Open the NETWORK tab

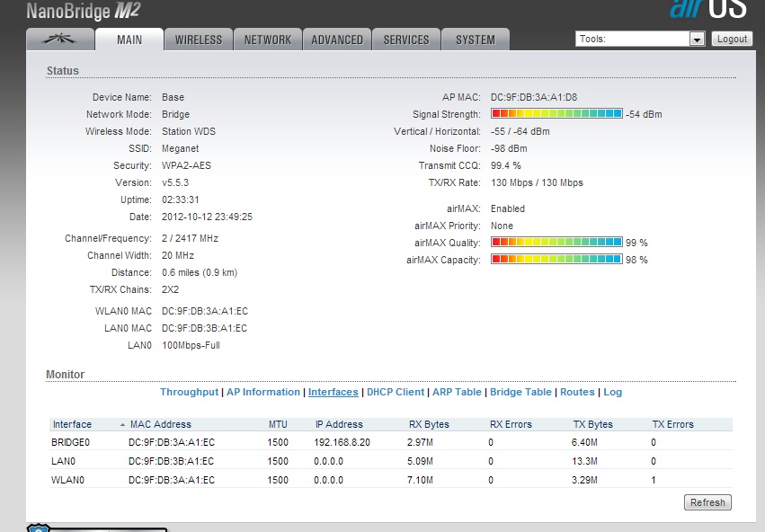pyautogui.click(x=268, y=40)
